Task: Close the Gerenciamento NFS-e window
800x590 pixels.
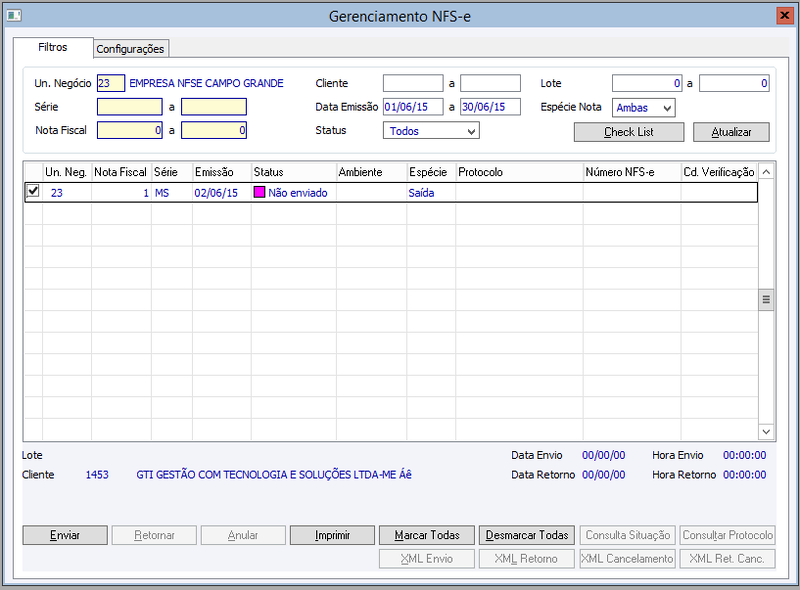Action: [784, 16]
